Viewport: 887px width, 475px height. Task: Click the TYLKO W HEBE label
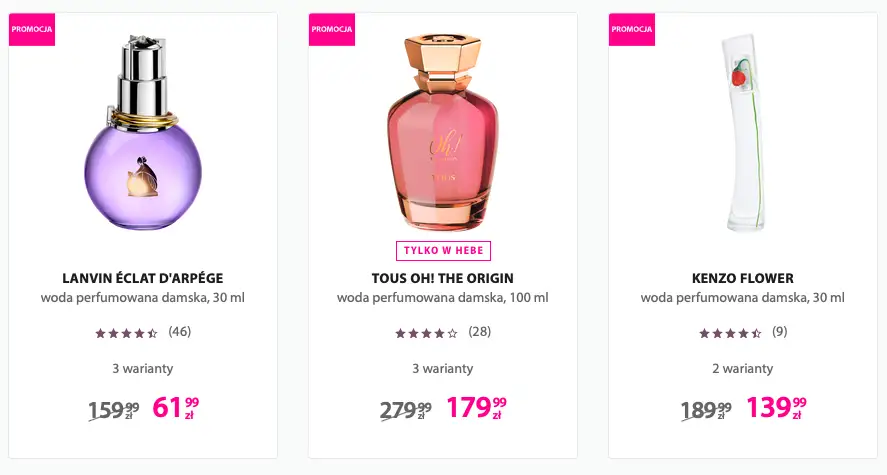(x=442, y=251)
